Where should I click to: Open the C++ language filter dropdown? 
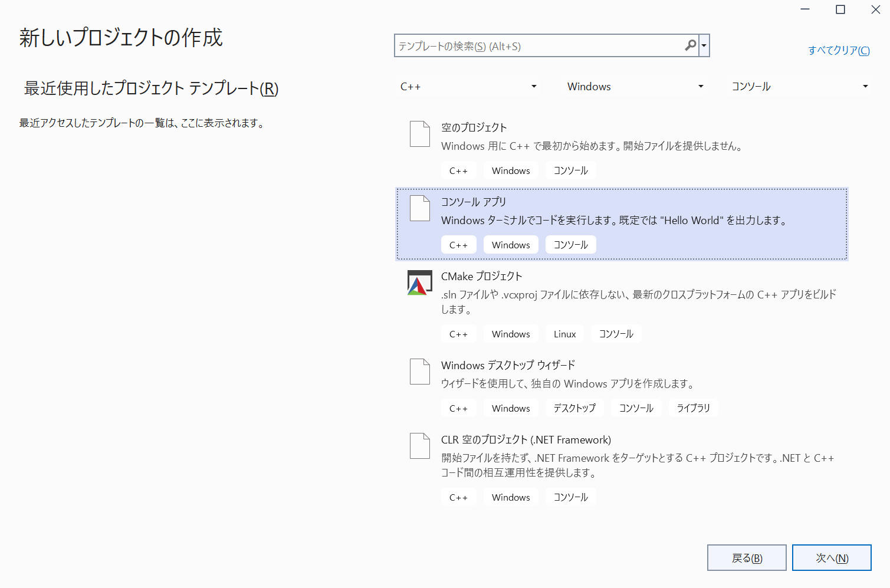click(468, 87)
